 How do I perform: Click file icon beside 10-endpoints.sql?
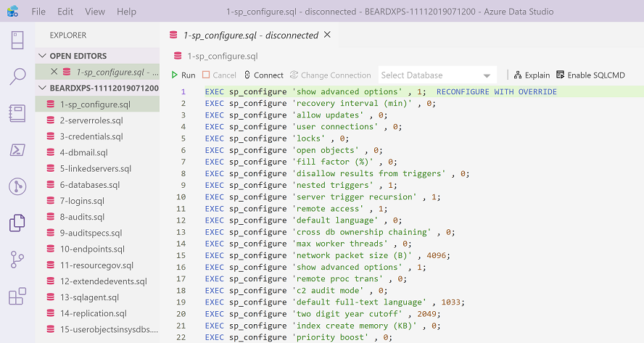tap(51, 249)
